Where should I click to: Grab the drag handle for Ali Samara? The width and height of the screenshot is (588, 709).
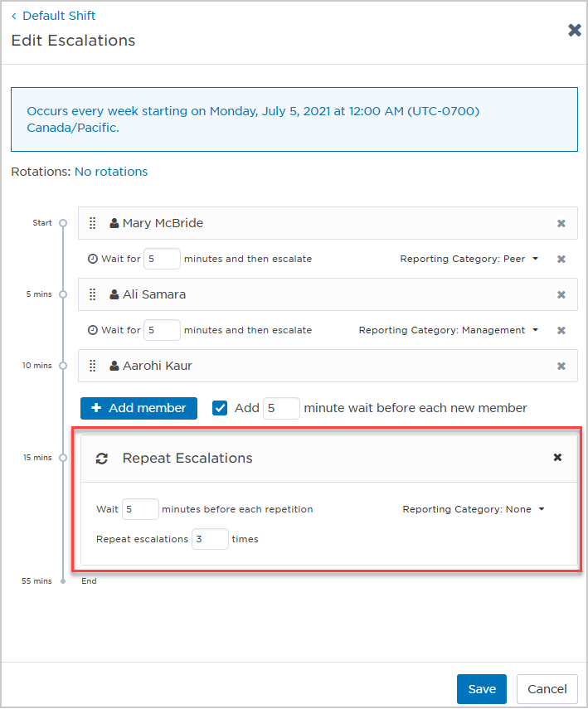92,295
